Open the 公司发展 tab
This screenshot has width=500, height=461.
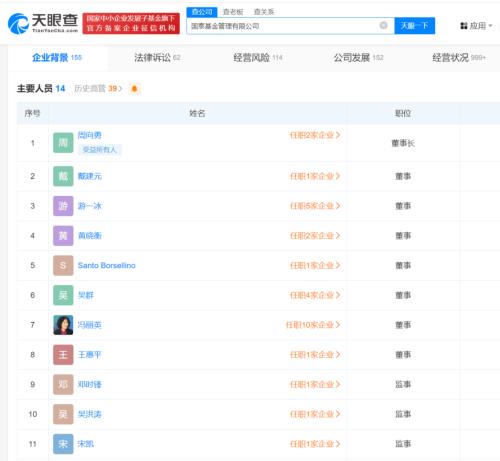[359, 58]
